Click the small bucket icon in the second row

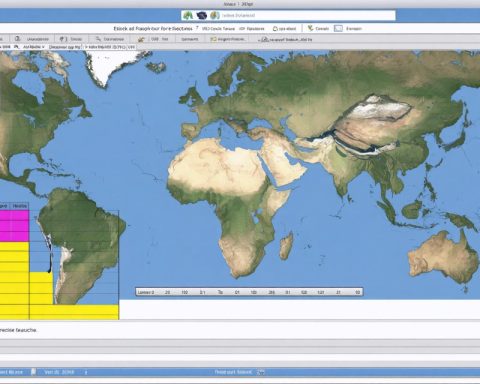(x=275, y=29)
